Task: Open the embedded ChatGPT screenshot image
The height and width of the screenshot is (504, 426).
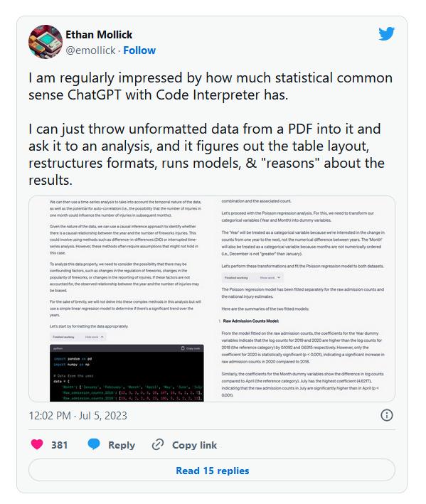Action: [212, 299]
